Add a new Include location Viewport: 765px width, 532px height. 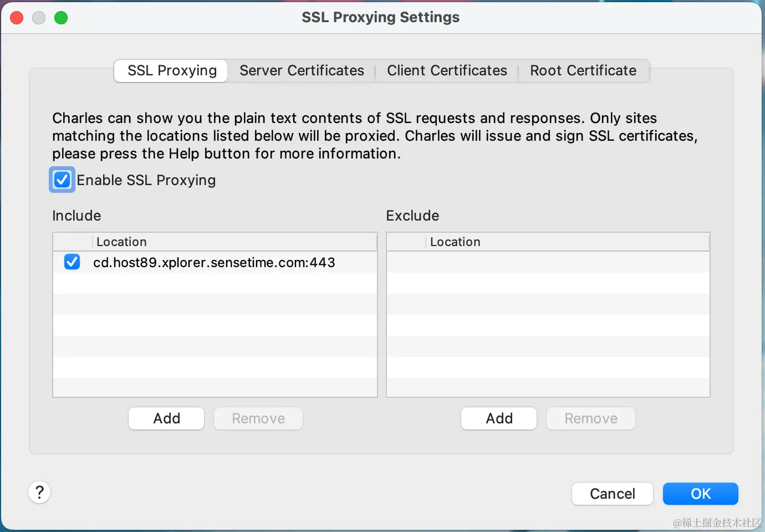click(x=166, y=418)
